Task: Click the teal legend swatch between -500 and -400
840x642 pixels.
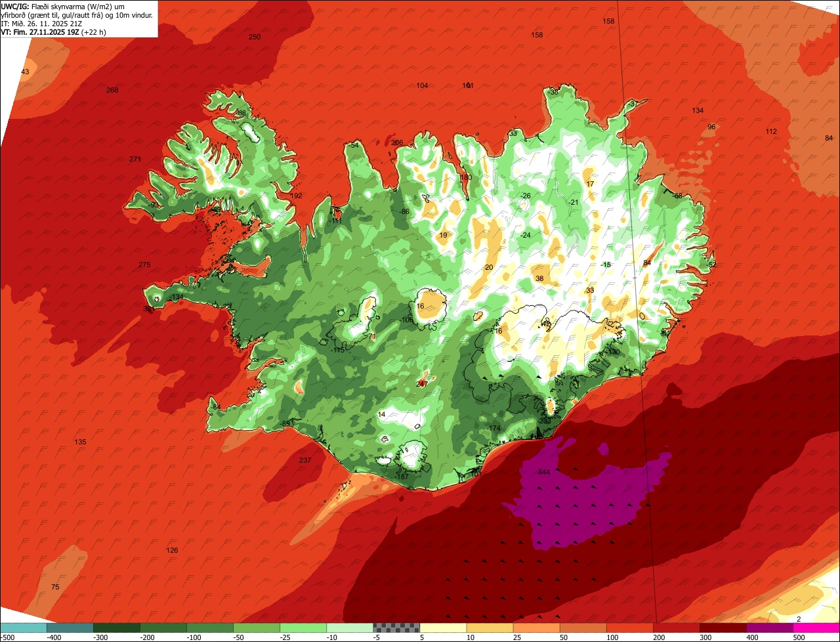Action: [23, 627]
